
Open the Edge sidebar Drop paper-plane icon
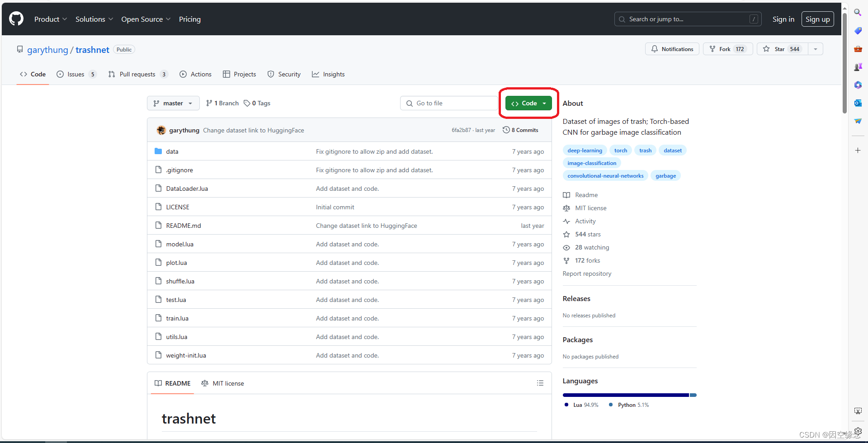[858, 121]
